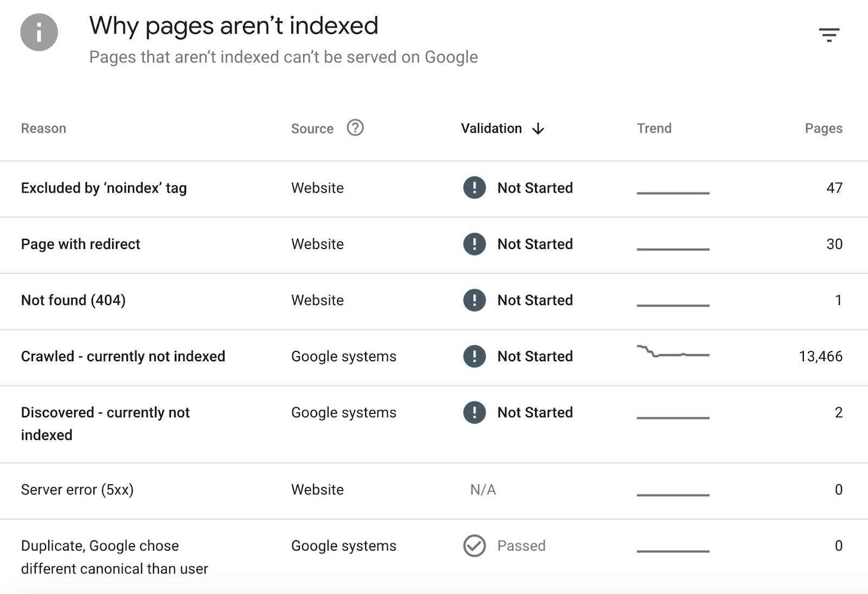Select the Trend column header

click(x=654, y=129)
